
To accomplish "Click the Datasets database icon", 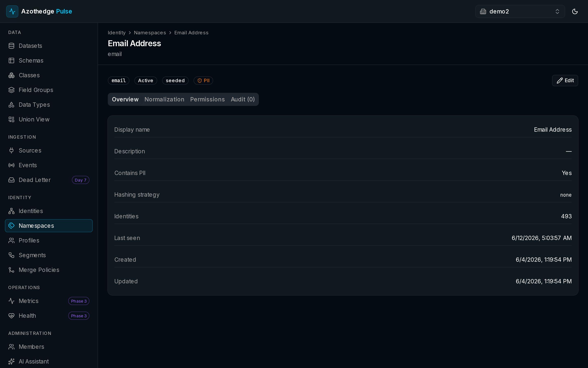I will (x=11, y=46).
